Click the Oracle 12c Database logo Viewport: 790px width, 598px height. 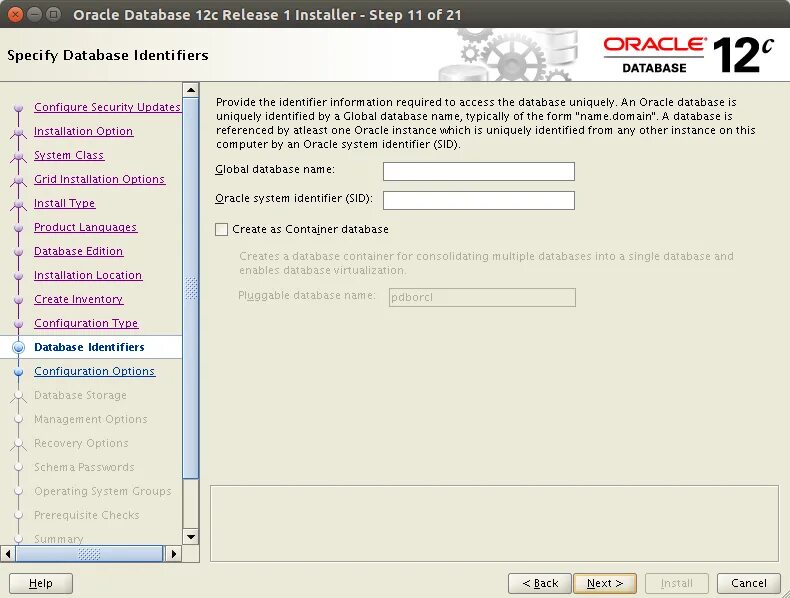click(x=688, y=54)
